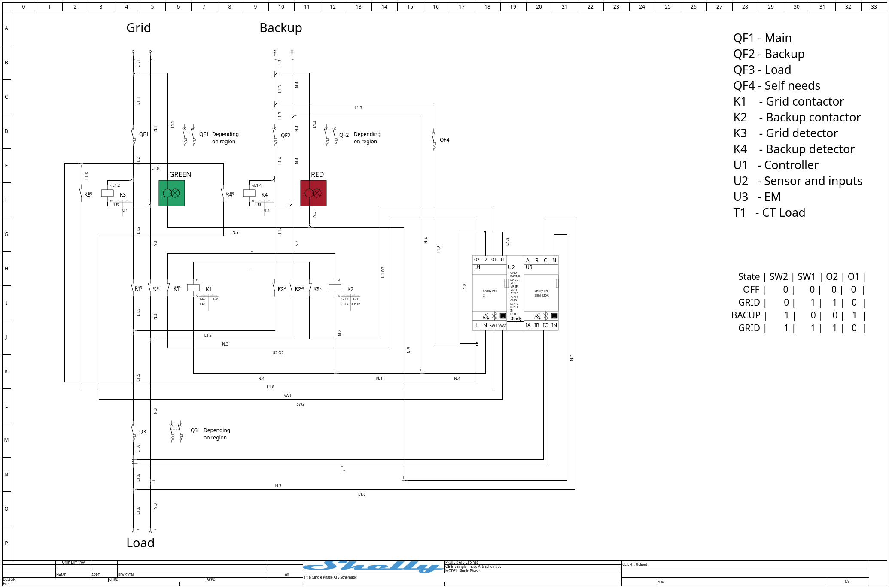Select the single-pole Q3 load breaker symbol
Viewport: 889px width, 588px height.
(134, 432)
